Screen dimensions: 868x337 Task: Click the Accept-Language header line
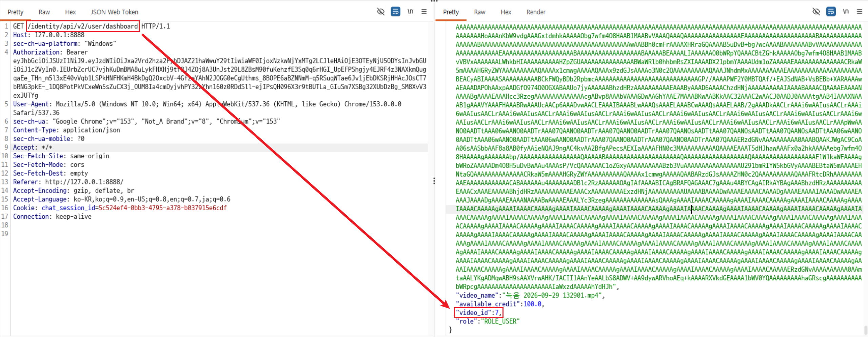pos(122,199)
